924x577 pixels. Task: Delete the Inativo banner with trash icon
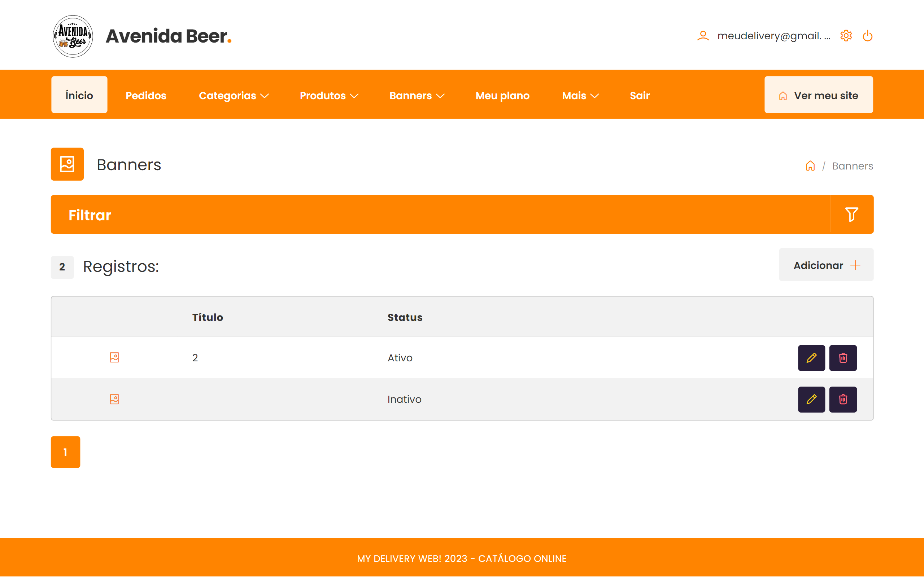[843, 400]
